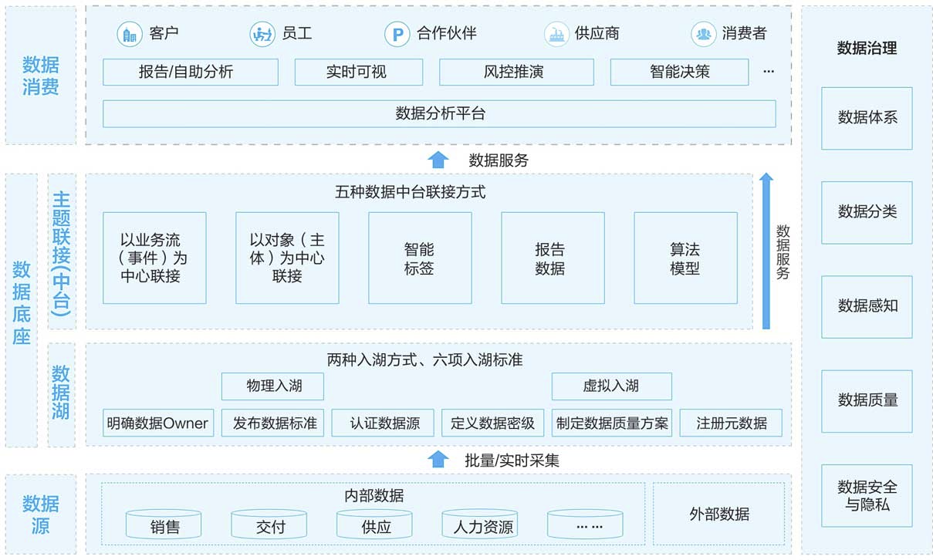This screenshot has width=933, height=560.
Task: Click the 数据消费 layer label
Action: [x=41, y=75]
